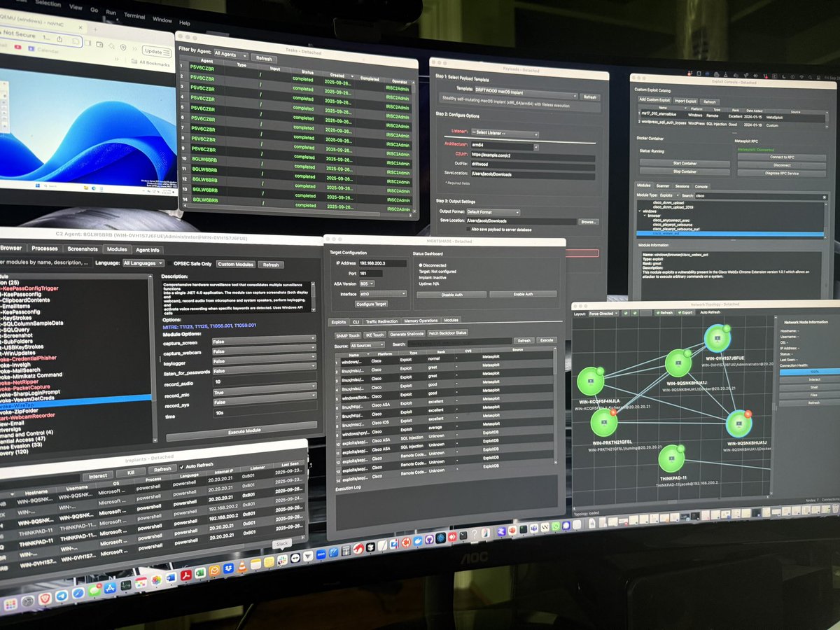Open the capture_screen option dropdown
Screen dimensions: 840x630
(x=265, y=341)
